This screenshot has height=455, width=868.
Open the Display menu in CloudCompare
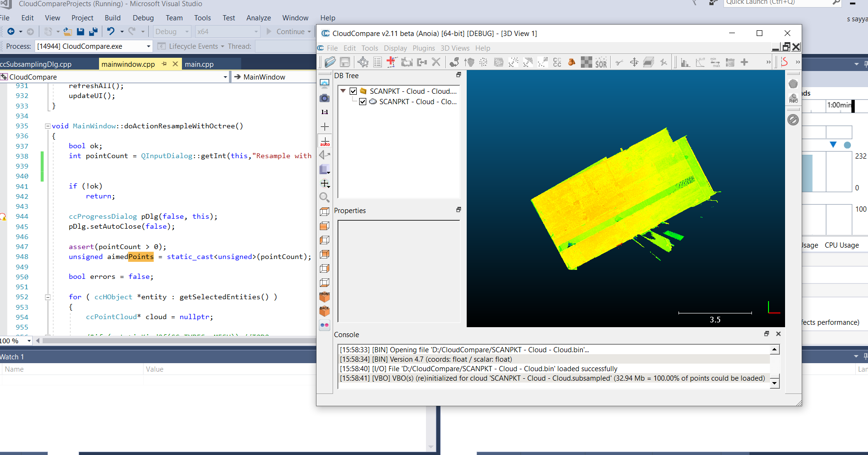pos(395,48)
